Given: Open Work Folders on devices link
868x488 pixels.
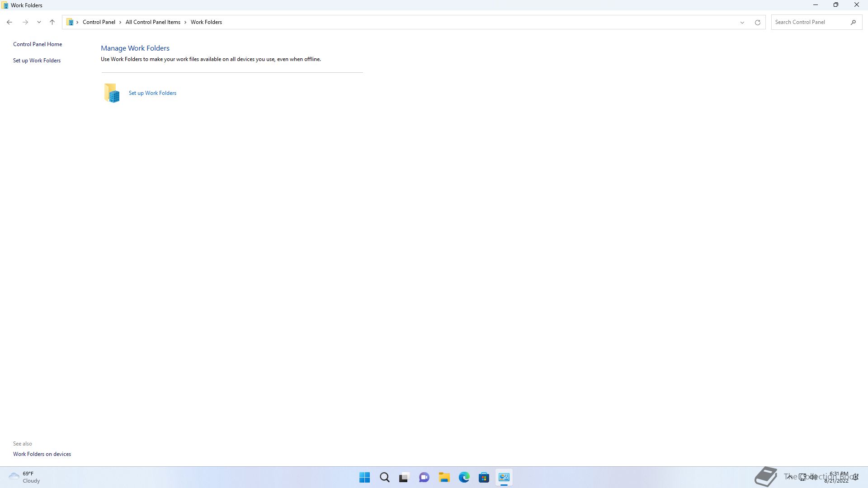Looking at the screenshot, I should 42,454.
